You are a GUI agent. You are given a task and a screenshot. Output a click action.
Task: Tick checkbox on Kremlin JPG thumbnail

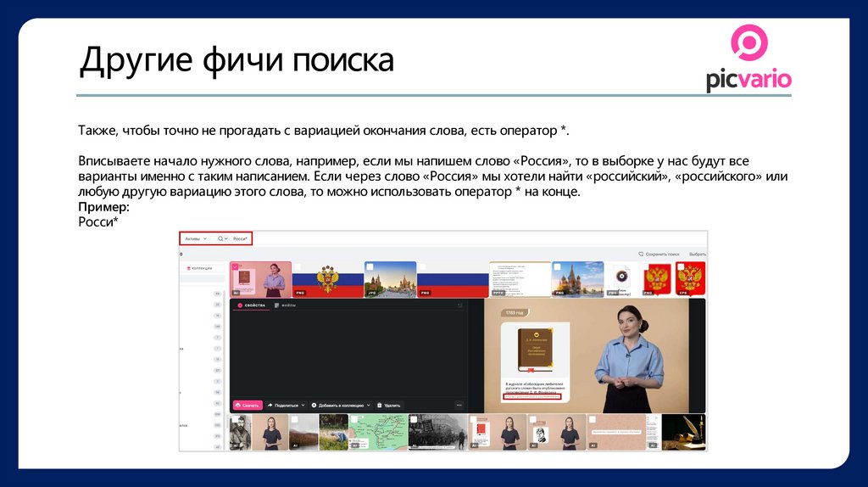pyautogui.click(x=370, y=267)
